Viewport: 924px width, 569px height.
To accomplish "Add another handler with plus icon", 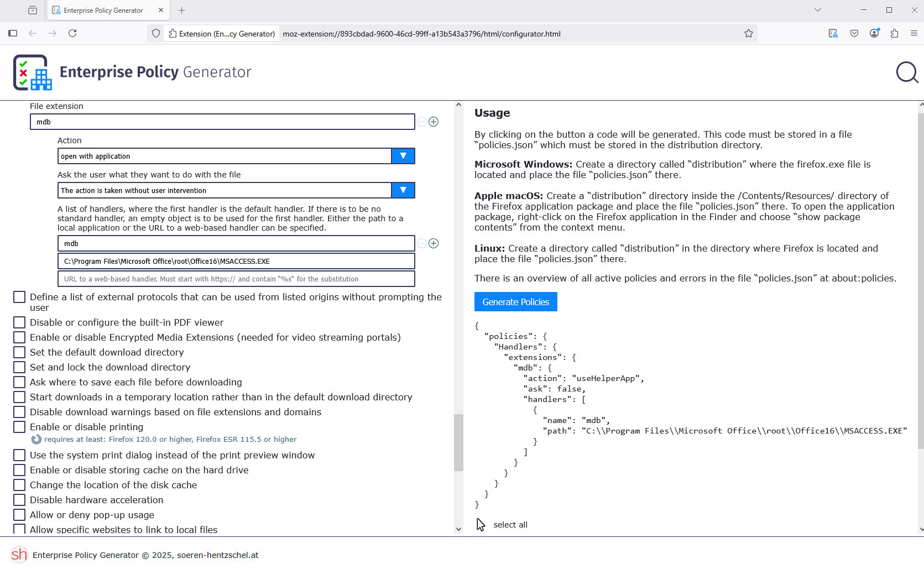I will click(x=434, y=243).
